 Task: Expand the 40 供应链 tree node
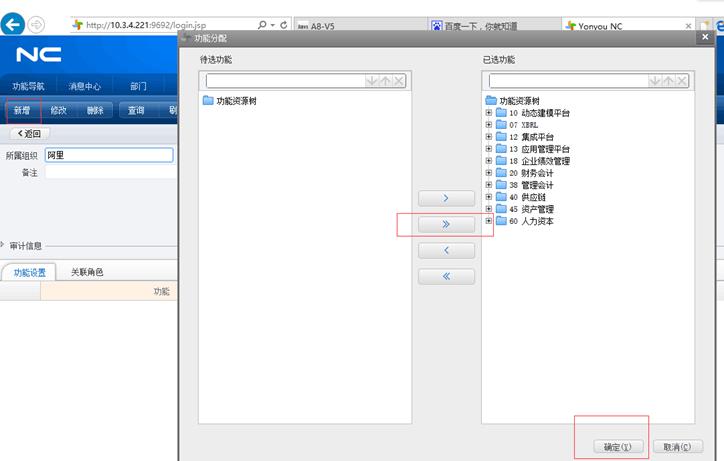tap(489, 197)
